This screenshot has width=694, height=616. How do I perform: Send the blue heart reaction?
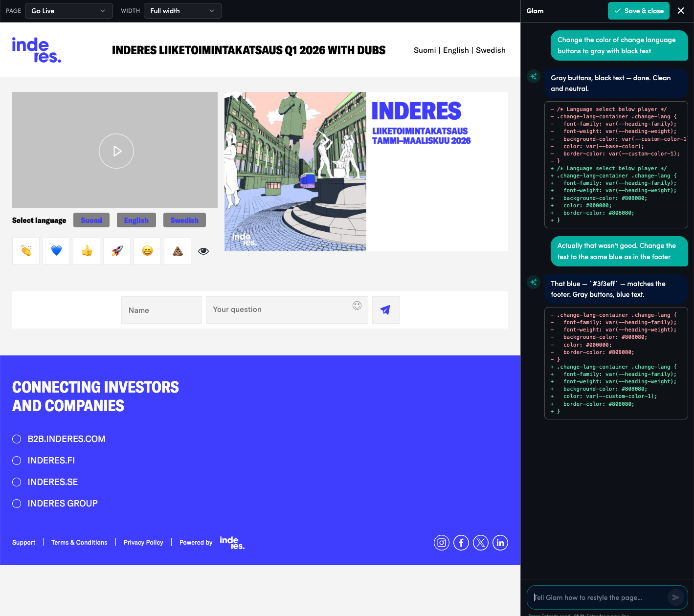(x=56, y=251)
